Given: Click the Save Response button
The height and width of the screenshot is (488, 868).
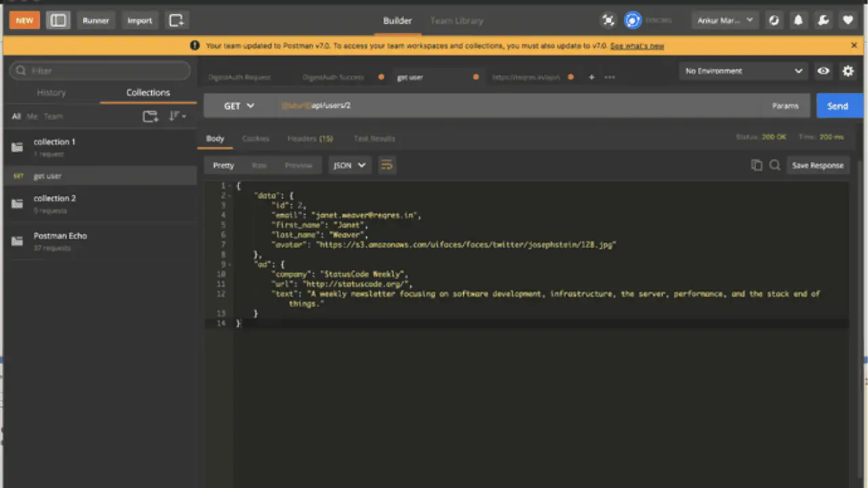Looking at the screenshot, I should 818,165.
